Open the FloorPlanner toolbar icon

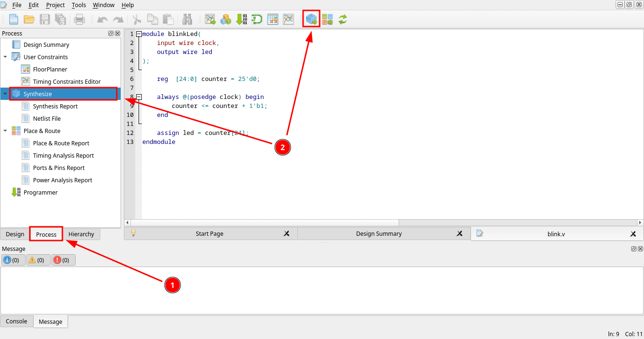coord(273,19)
